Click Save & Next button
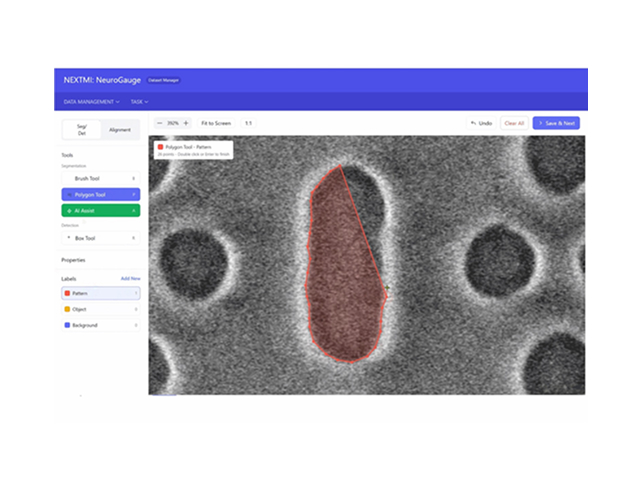Image resolution: width=642 pixels, height=487 pixels. 556,123
